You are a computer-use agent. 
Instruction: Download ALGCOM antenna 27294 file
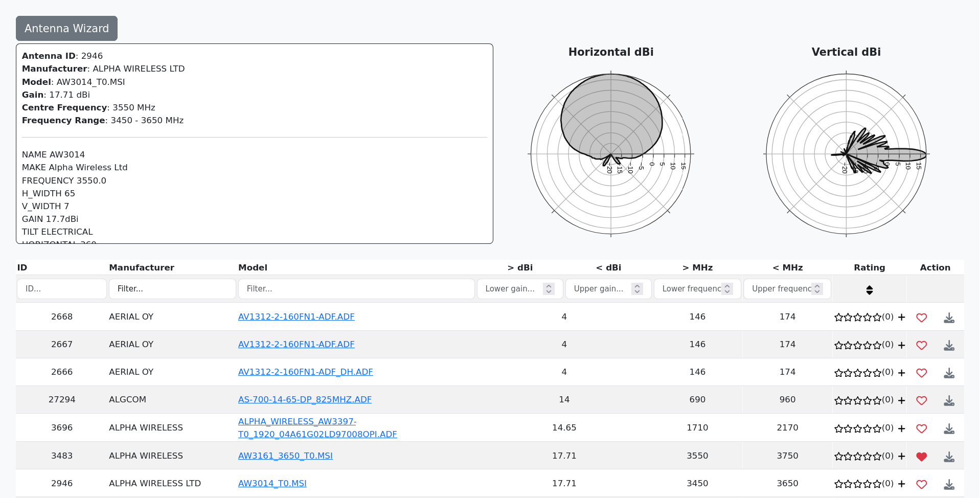click(949, 400)
